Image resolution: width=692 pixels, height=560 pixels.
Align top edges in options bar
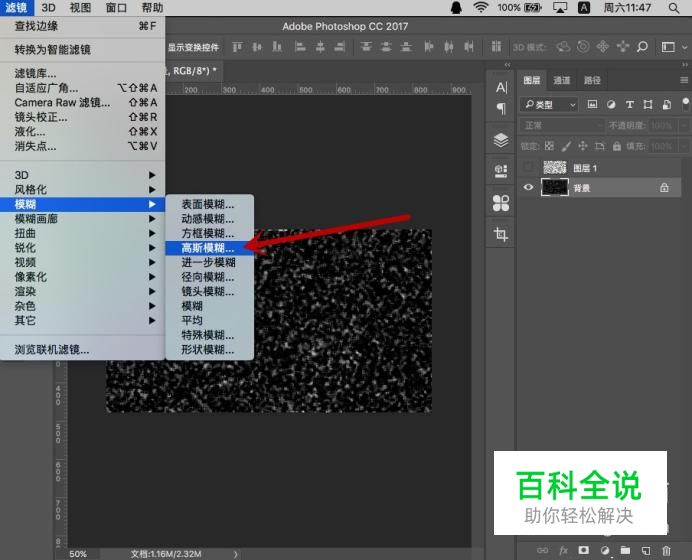[x=237, y=47]
